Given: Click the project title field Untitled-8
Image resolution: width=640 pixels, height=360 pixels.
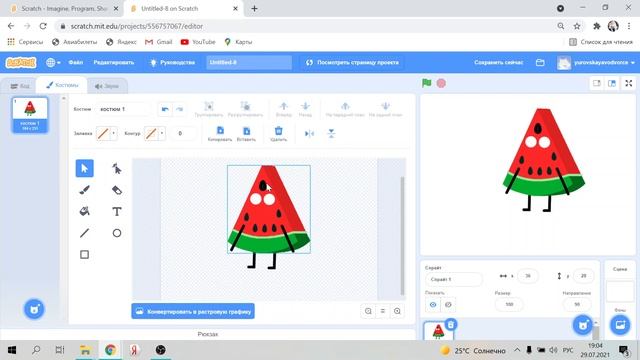Looking at the screenshot, I should point(249,62).
